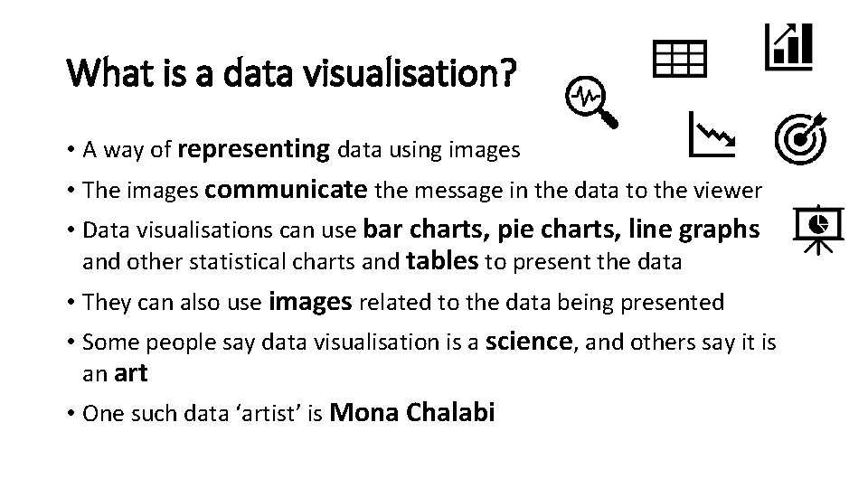Click the bold text 'bar charts'
The height and width of the screenshot is (488, 868).
419,230
